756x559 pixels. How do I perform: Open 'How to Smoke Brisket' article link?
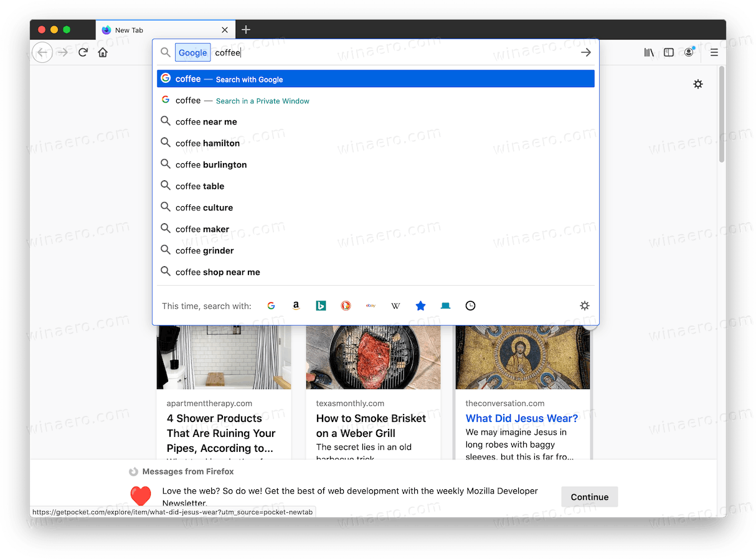click(x=371, y=426)
